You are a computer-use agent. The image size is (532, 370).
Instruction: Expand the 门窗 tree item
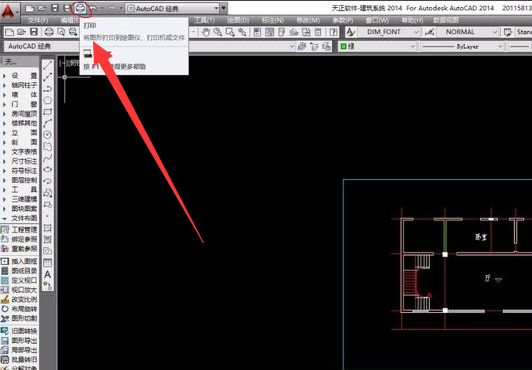(x=20, y=104)
